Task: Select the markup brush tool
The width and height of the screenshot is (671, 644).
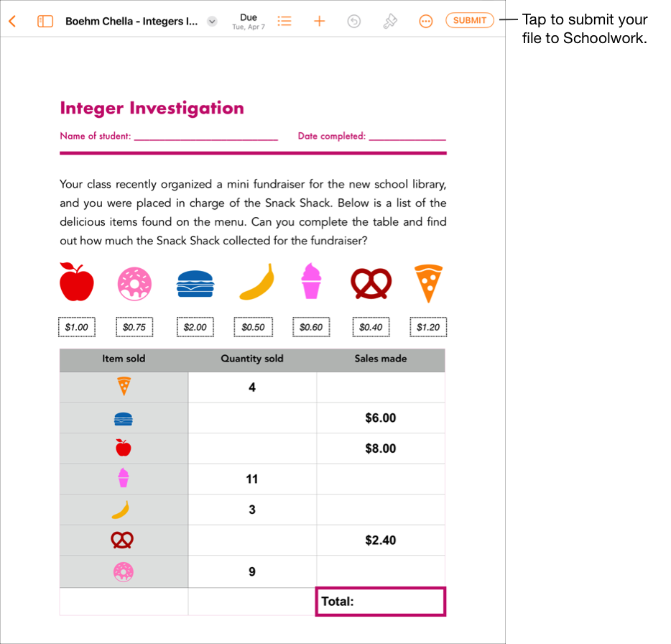Action: 390,21
